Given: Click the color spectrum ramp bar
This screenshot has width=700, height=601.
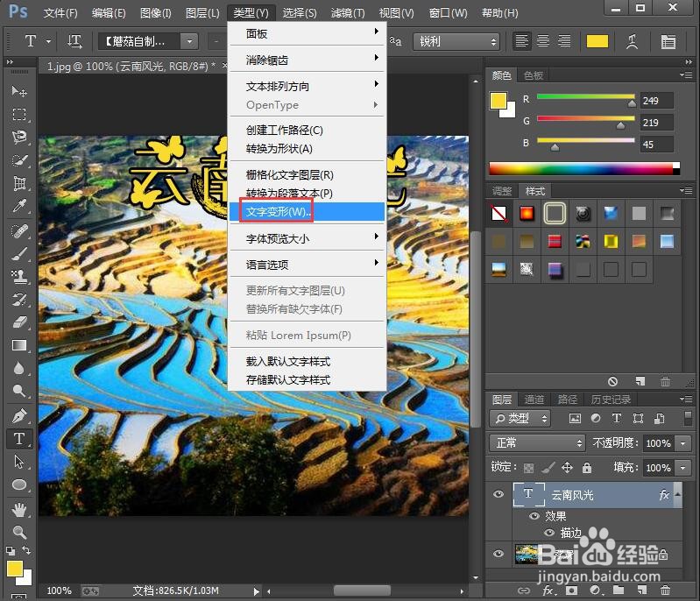Looking at the screenshot, I should tap(584, 168).
